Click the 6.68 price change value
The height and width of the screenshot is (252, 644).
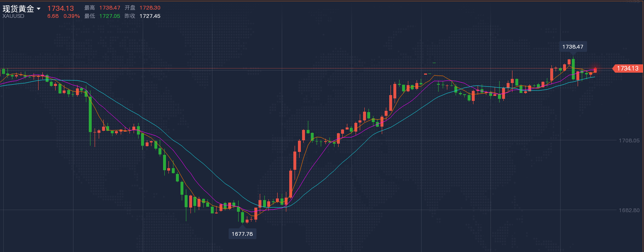53,16
